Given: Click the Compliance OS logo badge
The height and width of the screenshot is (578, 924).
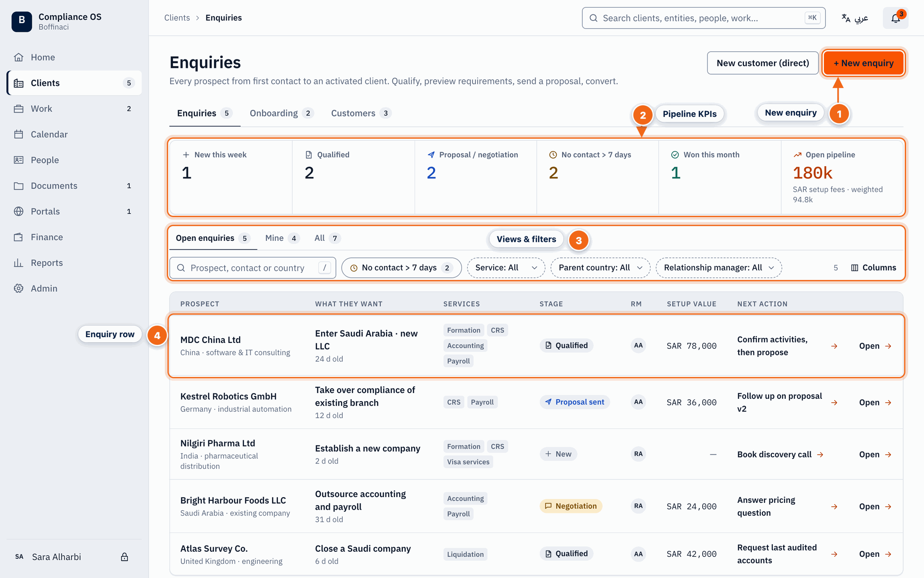Looking at the screenshot, I should coord(22,21).
